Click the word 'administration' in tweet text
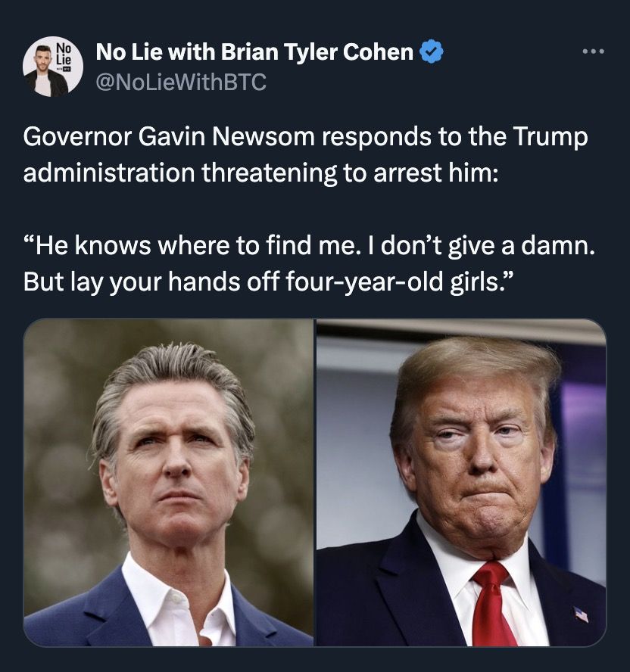The width and height of the screenshot is (630, 672). pos(109,173)
